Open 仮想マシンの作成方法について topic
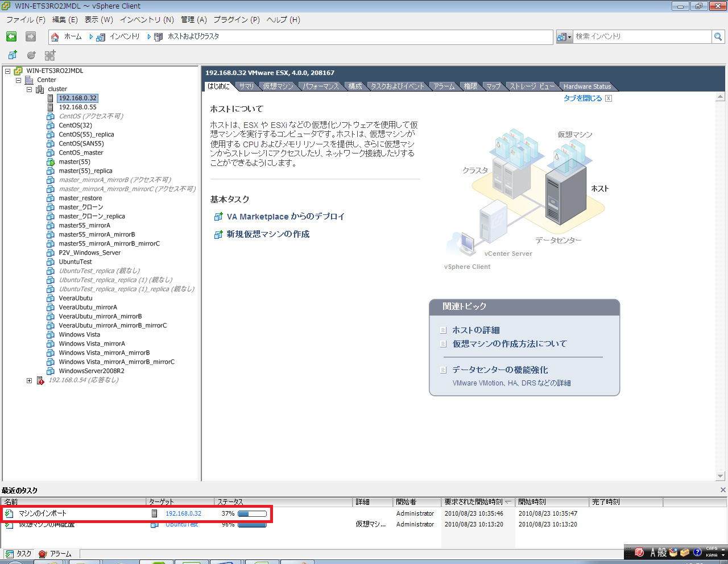The height and width of the screenshot is (564, 728). [x=510, y=344]
